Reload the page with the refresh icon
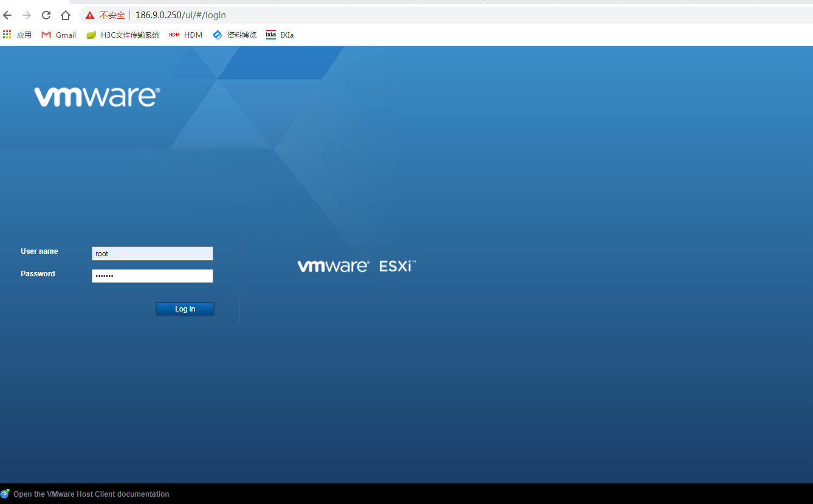The width and height of the screenshot is (813, 504). (46, 15)
